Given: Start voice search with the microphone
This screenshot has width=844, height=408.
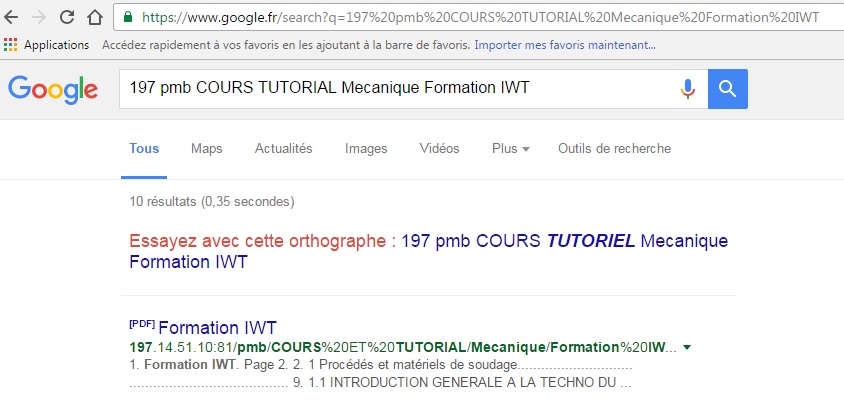Looking at the screenshot, I should 687,89.
